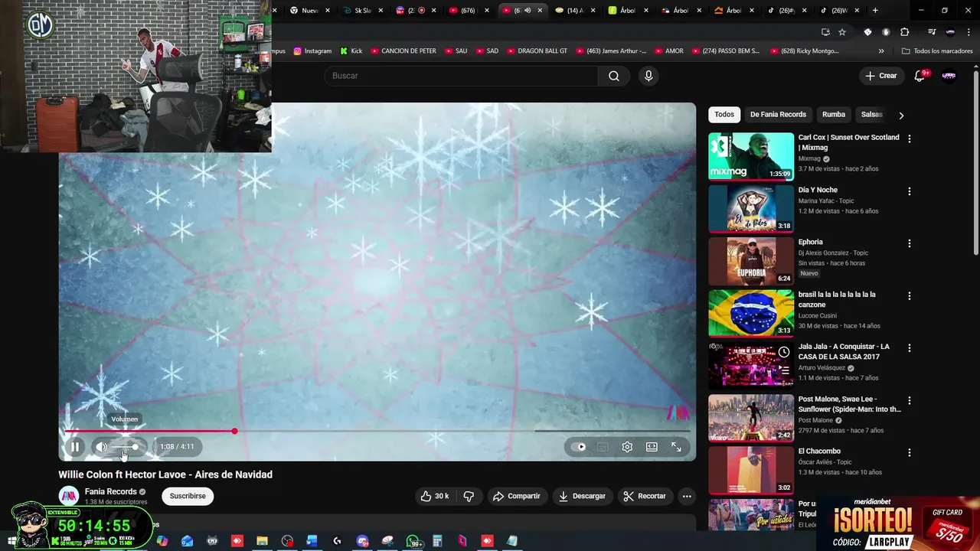980x551 pixels.
Task: Open the media control icon in toolbar
Action: [932, 32]
